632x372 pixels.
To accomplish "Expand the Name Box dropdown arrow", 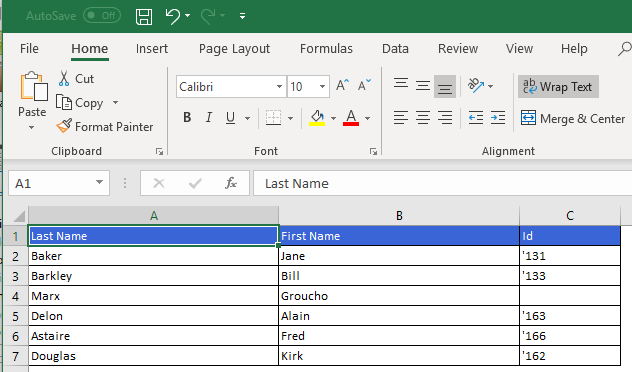I will click(x=99, y=183).
